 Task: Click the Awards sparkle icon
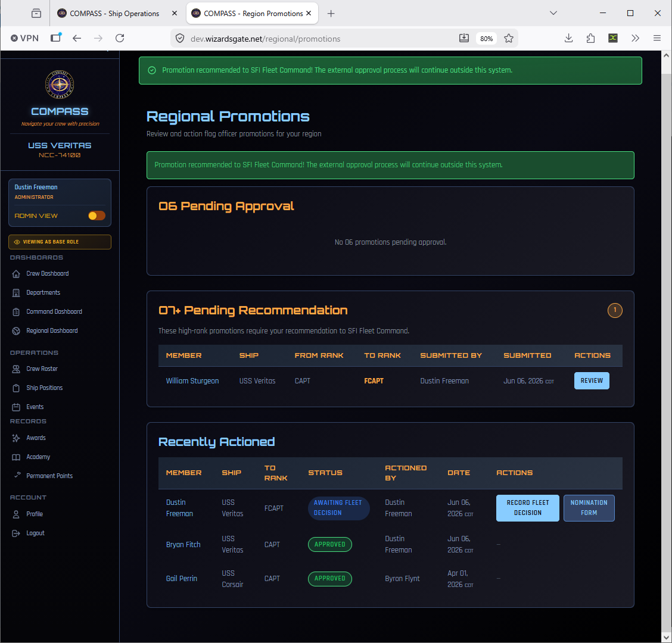coord(16,438)
